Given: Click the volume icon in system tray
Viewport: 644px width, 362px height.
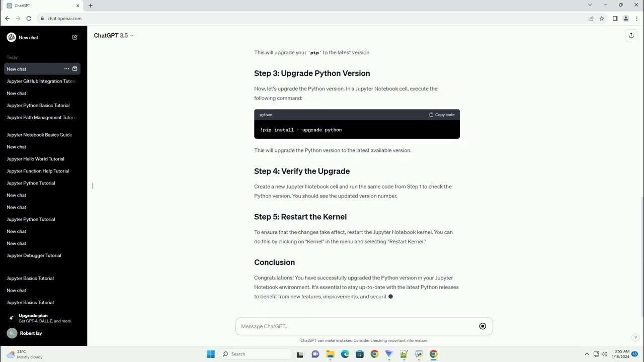Looking at the screenshot, I should tap(604, 354).
